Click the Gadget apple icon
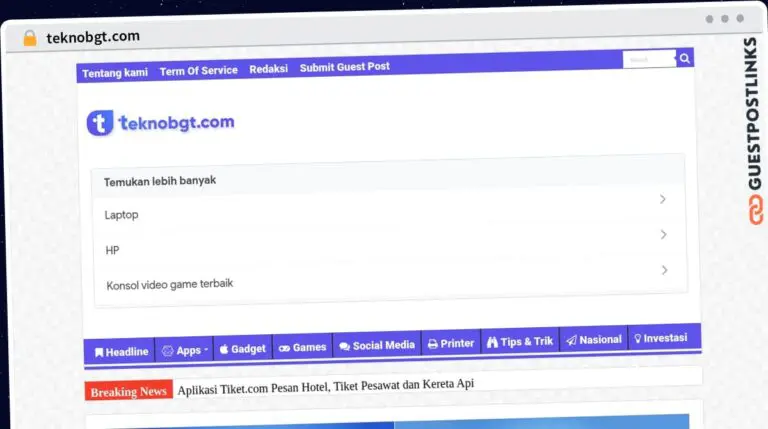The height and width of the screenshot is (429, 768). [x=224, y=349]
